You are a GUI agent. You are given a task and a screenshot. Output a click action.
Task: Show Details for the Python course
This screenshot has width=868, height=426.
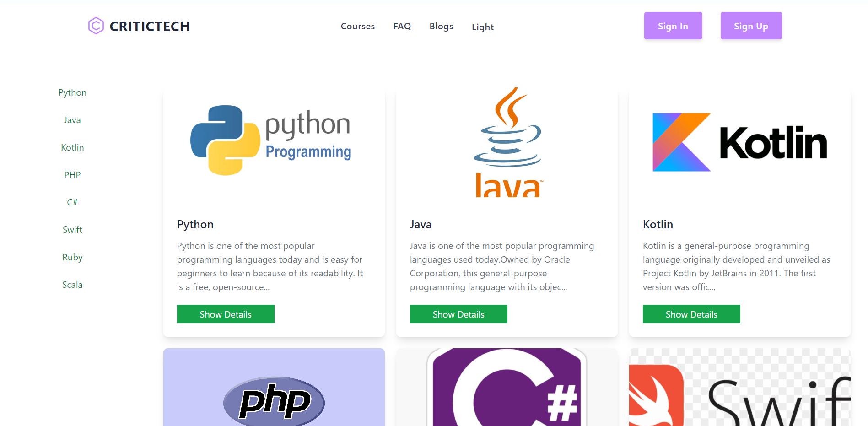226,314
